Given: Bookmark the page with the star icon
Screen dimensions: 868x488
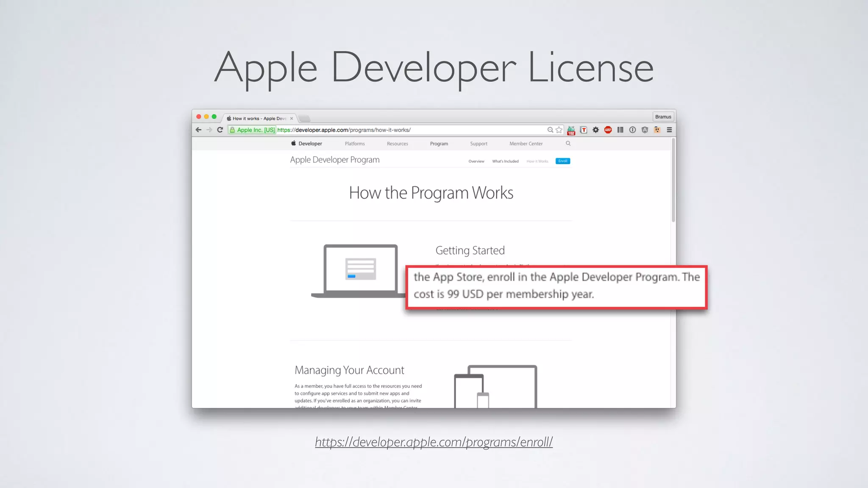Looking at the screenshot, I should [559, 130].
